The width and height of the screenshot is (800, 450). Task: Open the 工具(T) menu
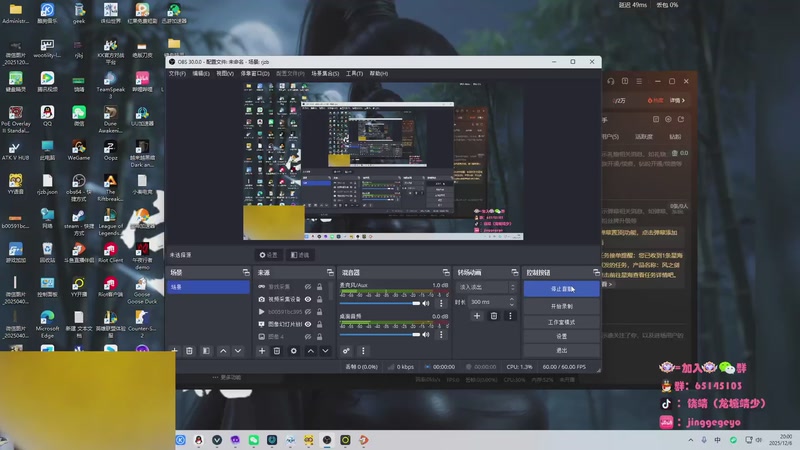[354, 73]
